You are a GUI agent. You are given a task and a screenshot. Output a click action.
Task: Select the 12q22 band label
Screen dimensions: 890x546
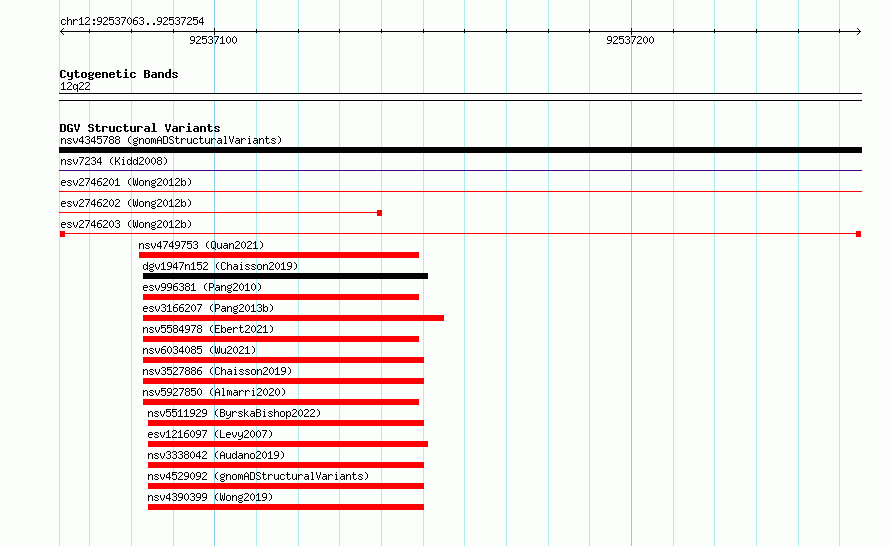click(75, 86)
